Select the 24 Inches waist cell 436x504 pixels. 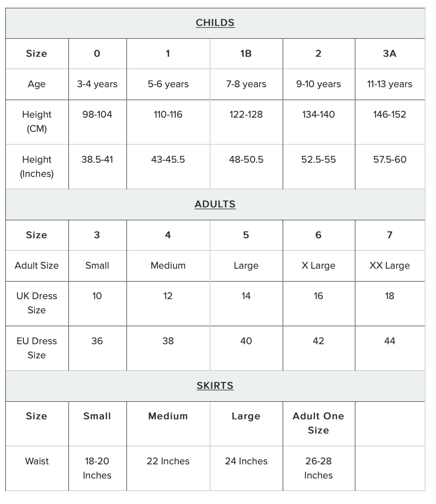coord(246,461)
